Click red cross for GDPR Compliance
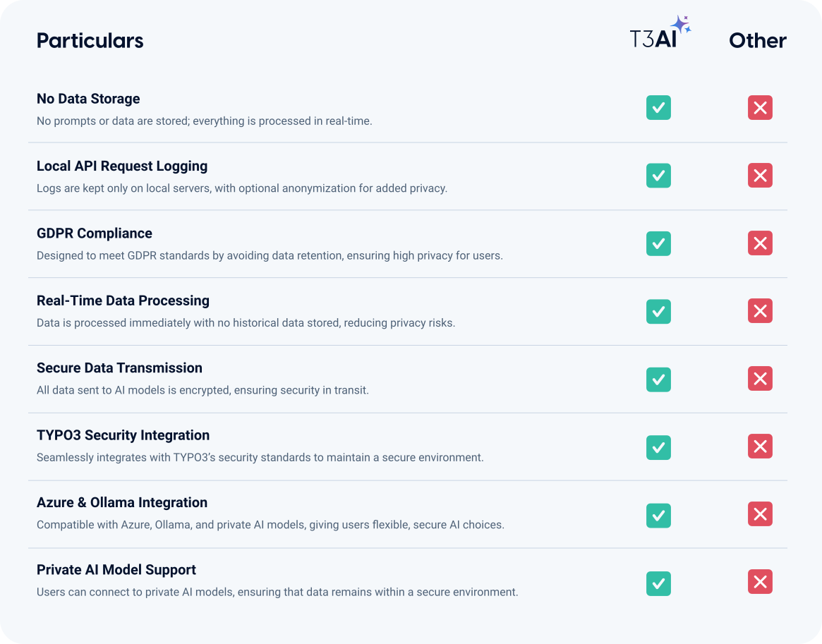Screen dimensions: 822x644 click(x=760, y=243)
